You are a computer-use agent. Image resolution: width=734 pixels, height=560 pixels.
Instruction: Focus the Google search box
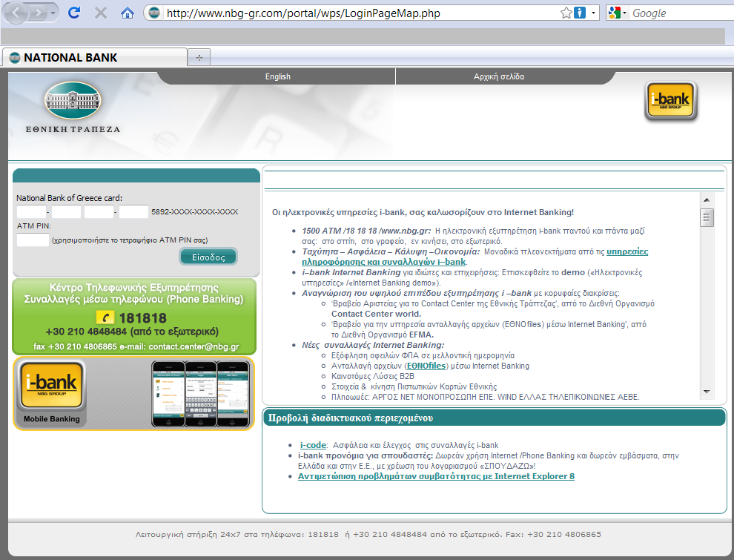click(682, 13)
